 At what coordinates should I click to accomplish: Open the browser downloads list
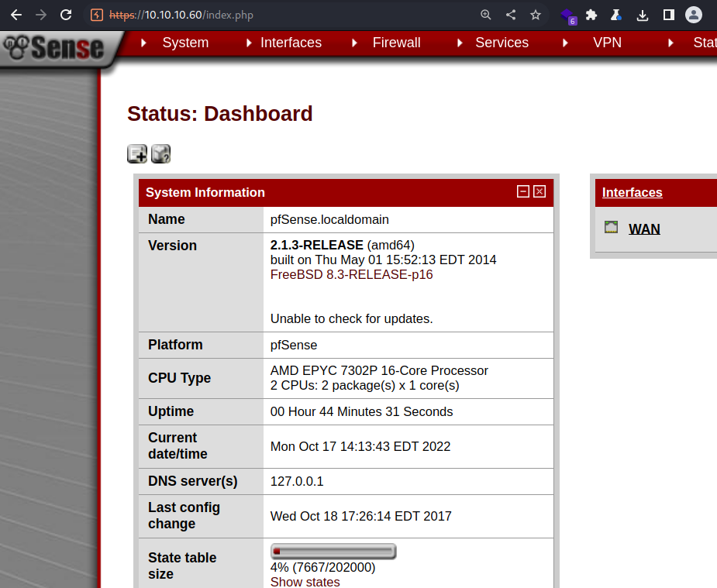[x=643, y=15]
